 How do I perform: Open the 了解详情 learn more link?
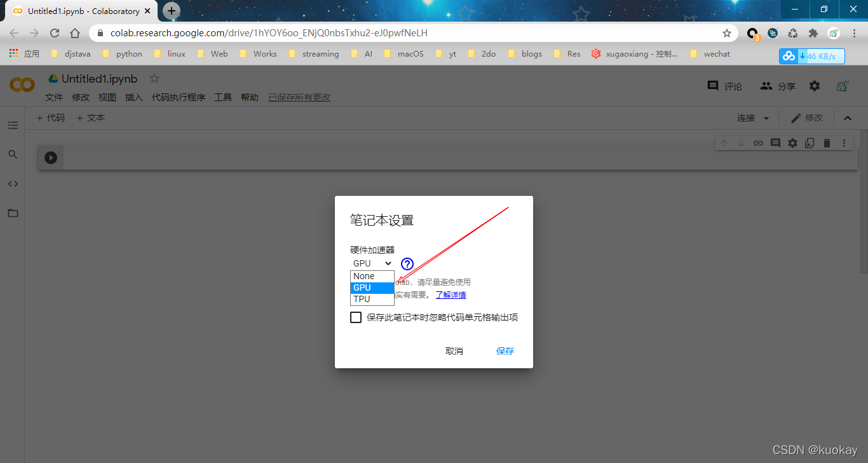pyautogui.click(x=451, y=295)
